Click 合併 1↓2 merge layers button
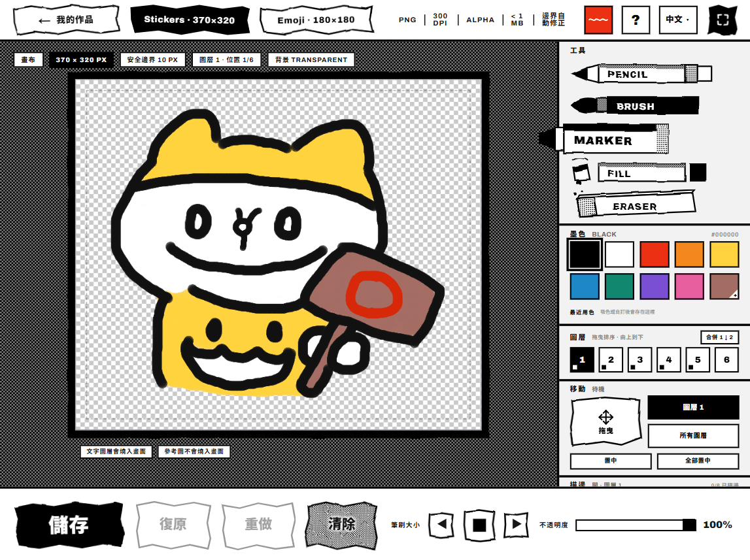 pos(720,337)
